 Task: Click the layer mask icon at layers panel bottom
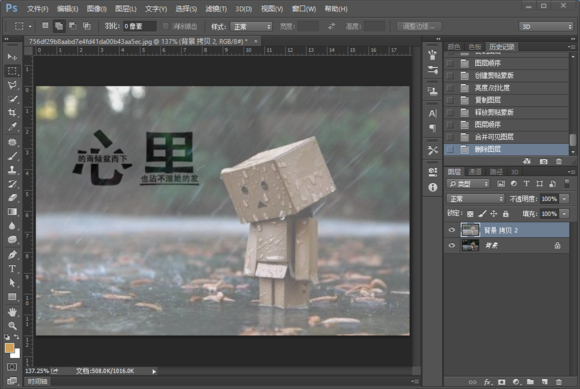[x=501, y=382]
